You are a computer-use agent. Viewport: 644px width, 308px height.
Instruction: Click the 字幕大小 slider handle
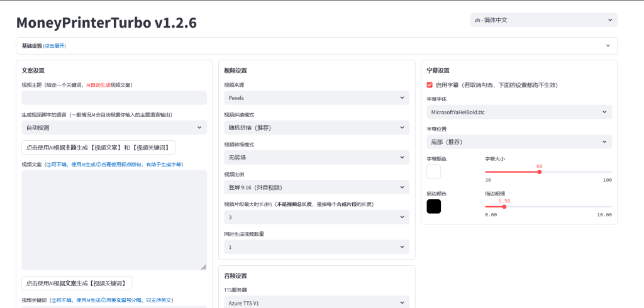[x=539, y=172]
